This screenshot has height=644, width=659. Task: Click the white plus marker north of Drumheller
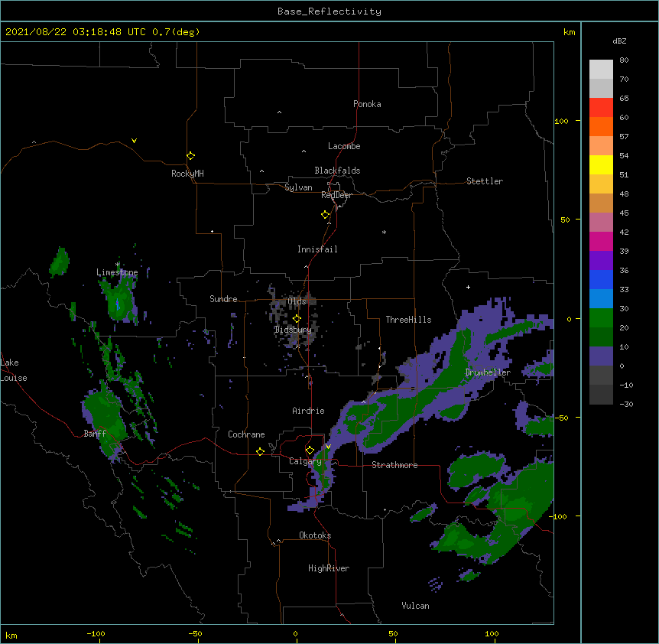click(x=468, y=287)
